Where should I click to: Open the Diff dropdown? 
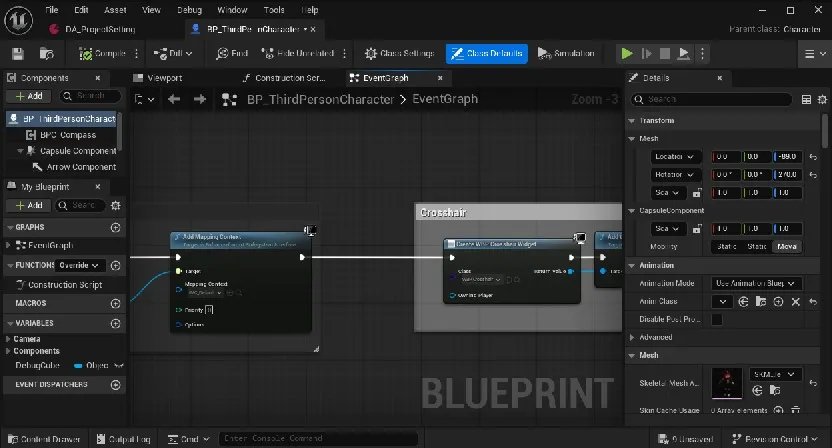point(172,54)
